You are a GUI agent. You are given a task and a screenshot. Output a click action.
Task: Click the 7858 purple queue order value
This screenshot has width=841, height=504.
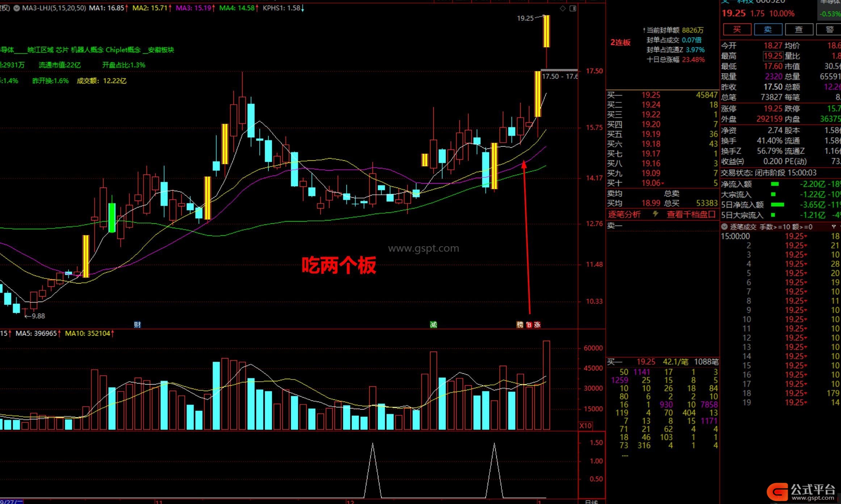[x=709, y=404]
